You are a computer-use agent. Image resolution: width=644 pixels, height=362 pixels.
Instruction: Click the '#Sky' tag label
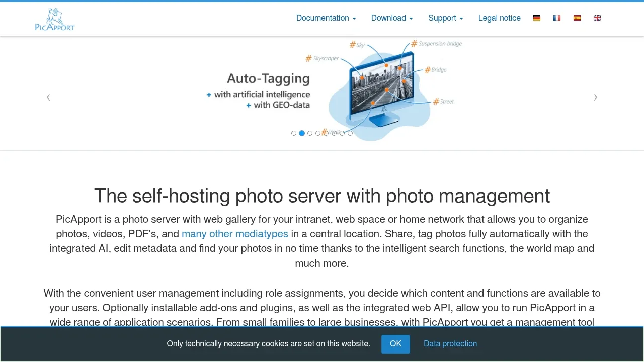point(357,45)
